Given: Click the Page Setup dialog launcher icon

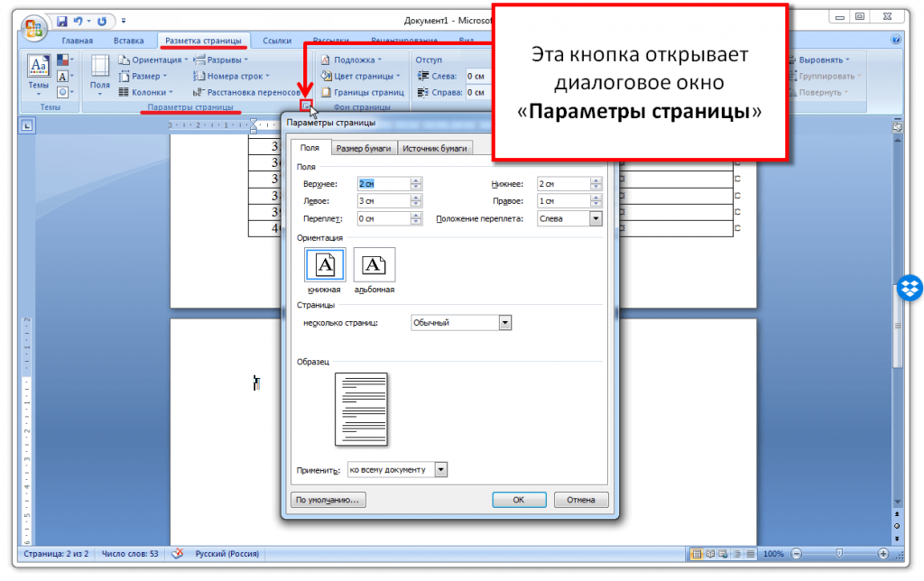Looking at the screenshot, I should (x=307, y=106).
